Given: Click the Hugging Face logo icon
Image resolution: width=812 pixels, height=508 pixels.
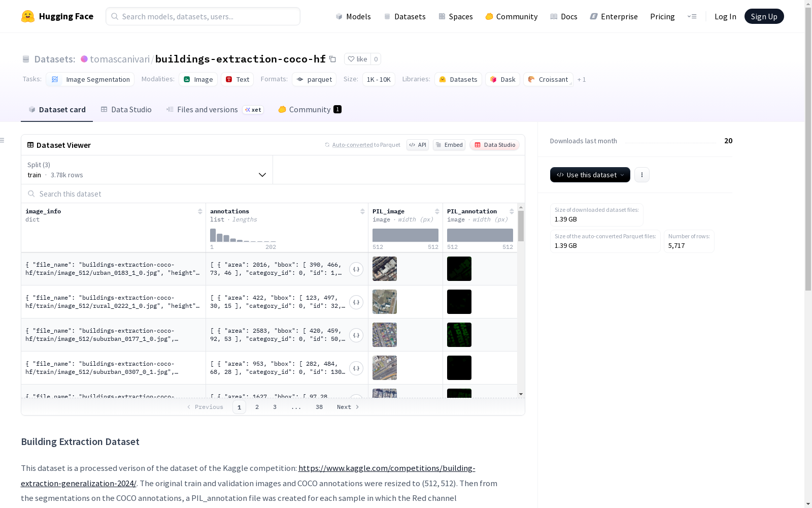Looking at the screenshot, I should (28, 16).
